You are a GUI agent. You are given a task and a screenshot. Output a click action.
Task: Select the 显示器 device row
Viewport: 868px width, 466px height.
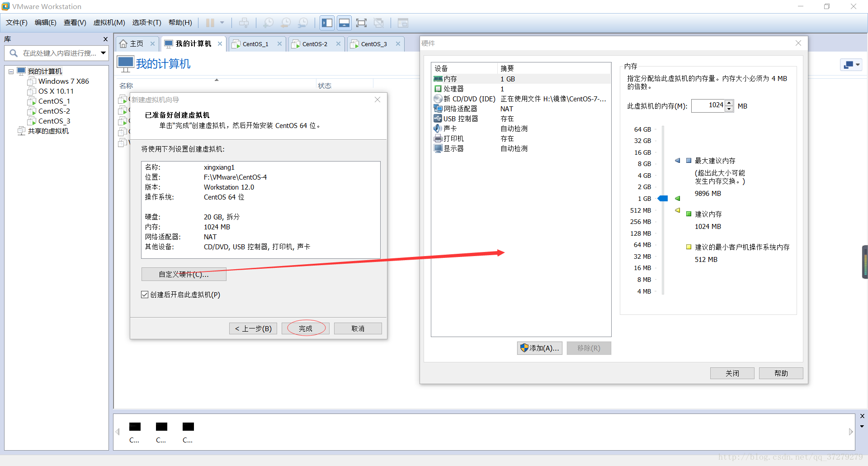pyautogui.click(x=521, y=148)
